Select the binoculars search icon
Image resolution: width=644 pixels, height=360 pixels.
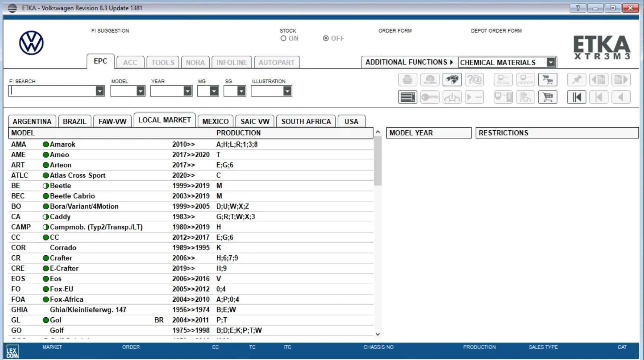tap(452, 79)
